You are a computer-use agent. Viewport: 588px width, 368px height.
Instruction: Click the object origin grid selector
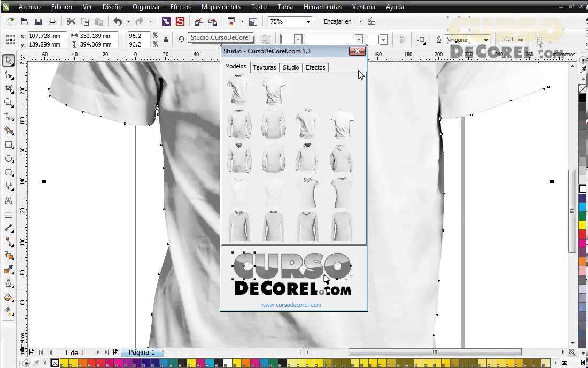11,40
